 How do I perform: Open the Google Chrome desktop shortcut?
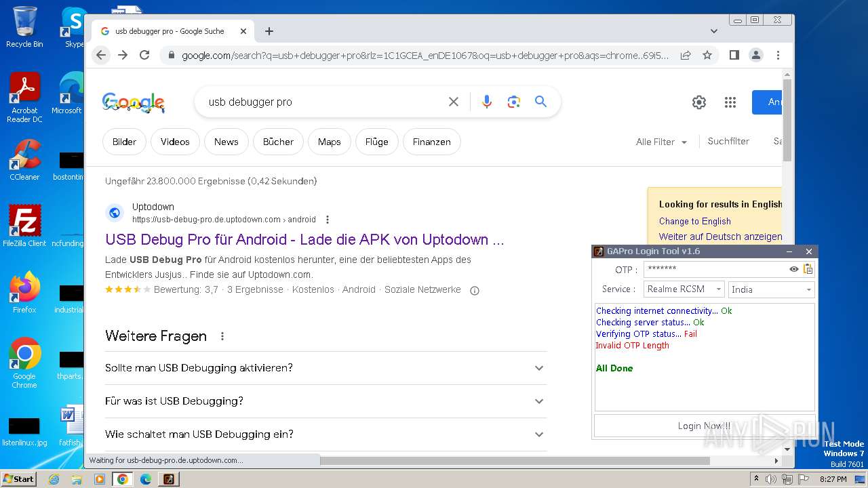coord(24,363)
